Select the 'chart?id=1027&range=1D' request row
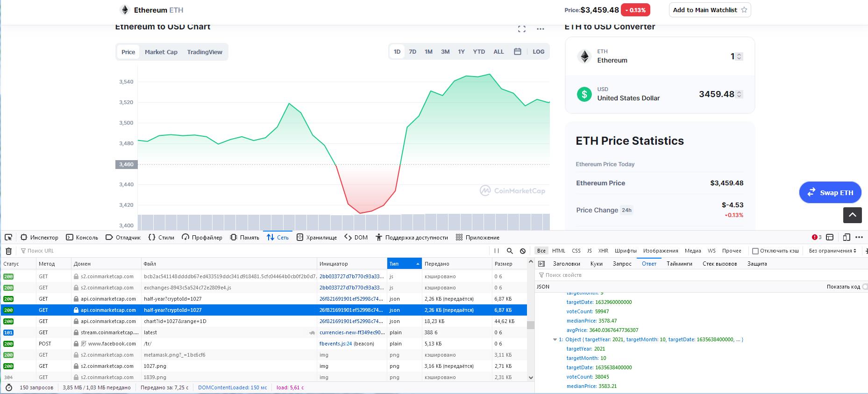Viewport: 868px width, 394px height. coord(264,321)
